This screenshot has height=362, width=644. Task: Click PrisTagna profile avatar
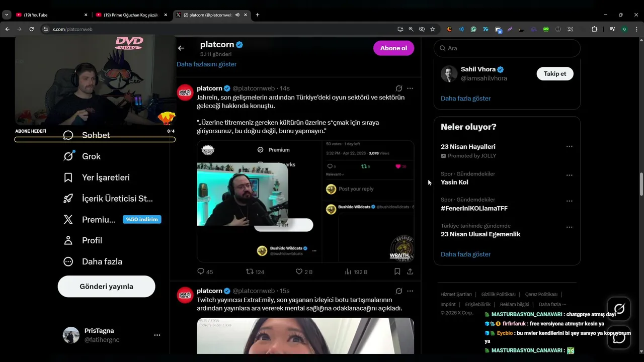pos(71,335)
